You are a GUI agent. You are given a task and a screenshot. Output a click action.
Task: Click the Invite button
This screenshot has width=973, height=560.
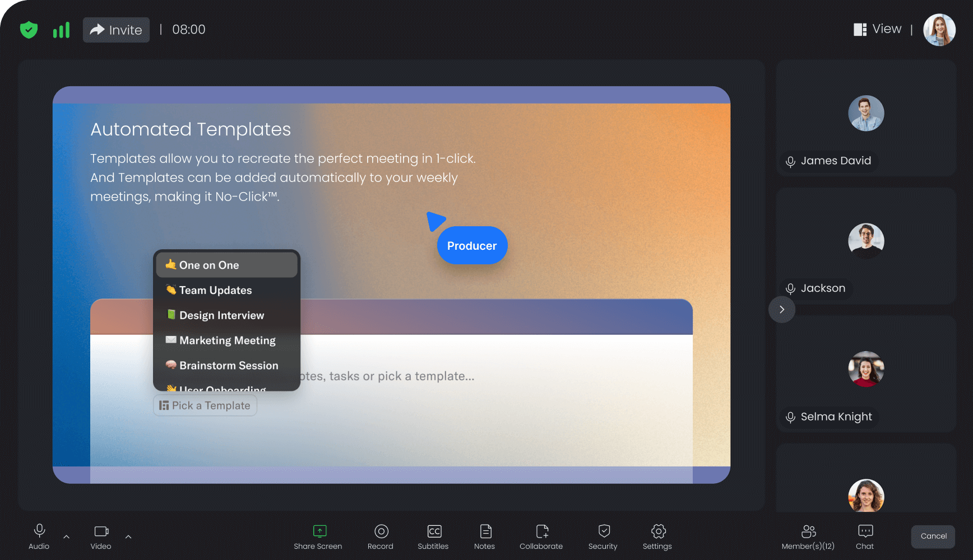(116, 30)
